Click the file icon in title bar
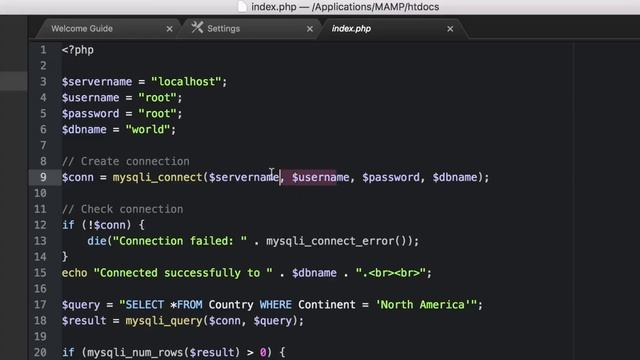 coord(242,7)
